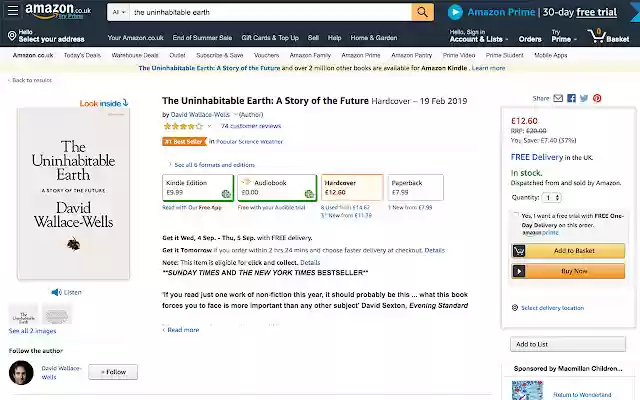This screenshot has height=400, width=640.
Task: Click See all 2 images link
Action: coord(32,331)
